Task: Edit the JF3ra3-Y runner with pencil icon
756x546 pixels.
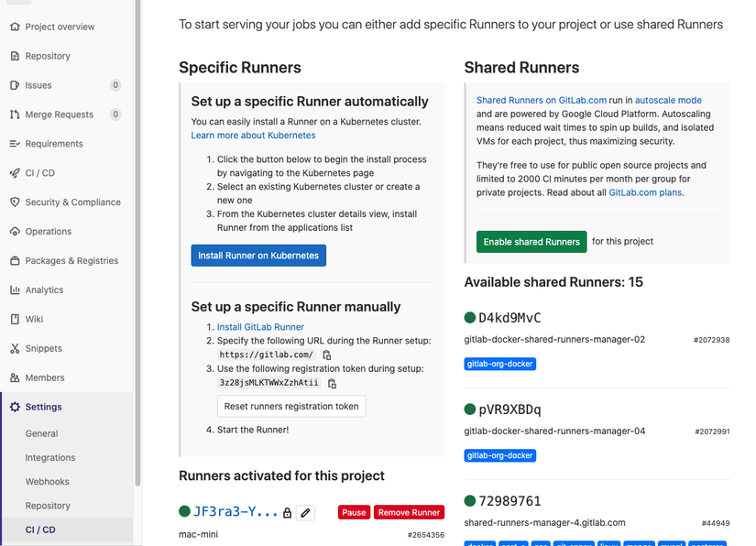Action: click(305, 513)
